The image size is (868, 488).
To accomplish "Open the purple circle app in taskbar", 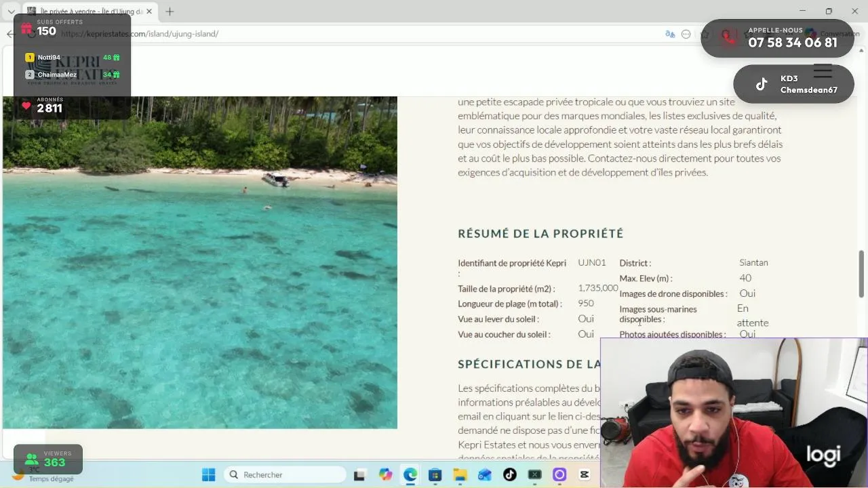I will click(559, 474).
